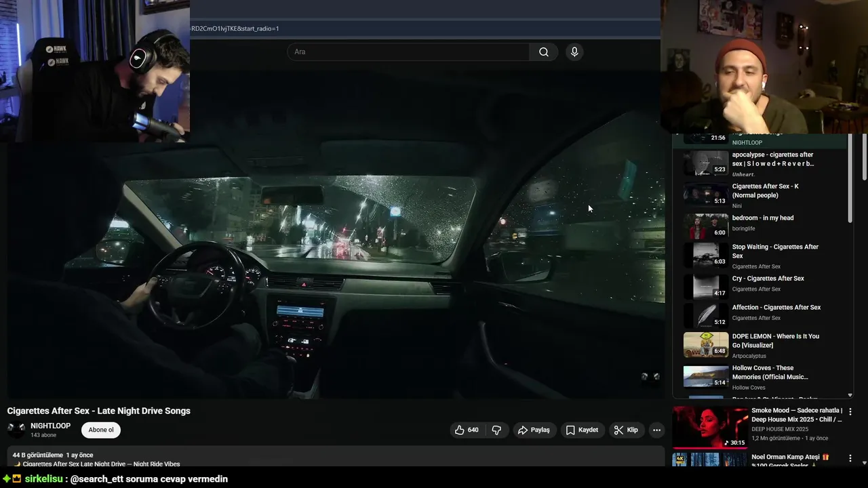
Task: Open the Noel Orman Kamp Ateşi 4K thumbnail
Action: 710,460
